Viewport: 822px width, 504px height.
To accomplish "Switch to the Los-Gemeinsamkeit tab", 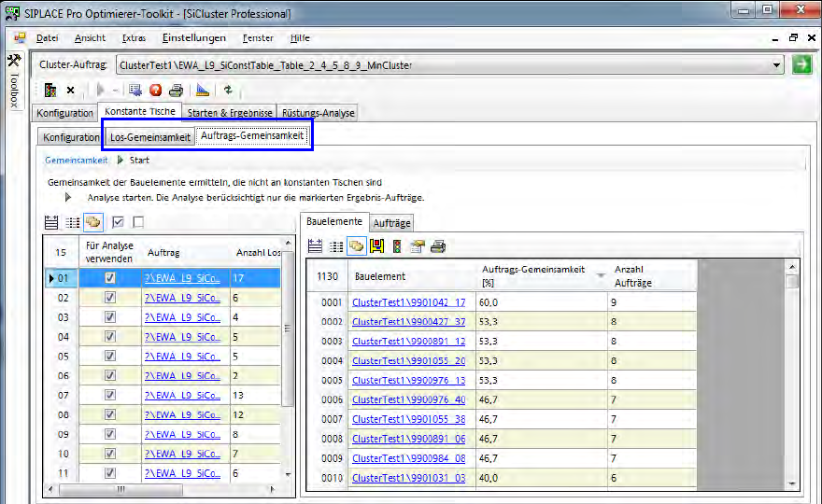I will [149, 137].
